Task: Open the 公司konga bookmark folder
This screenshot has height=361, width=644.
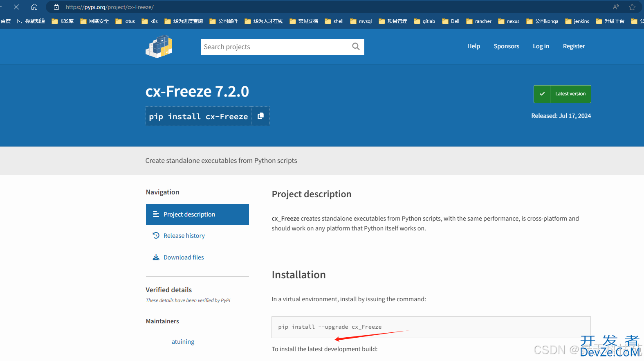Action: coord(543,21)
